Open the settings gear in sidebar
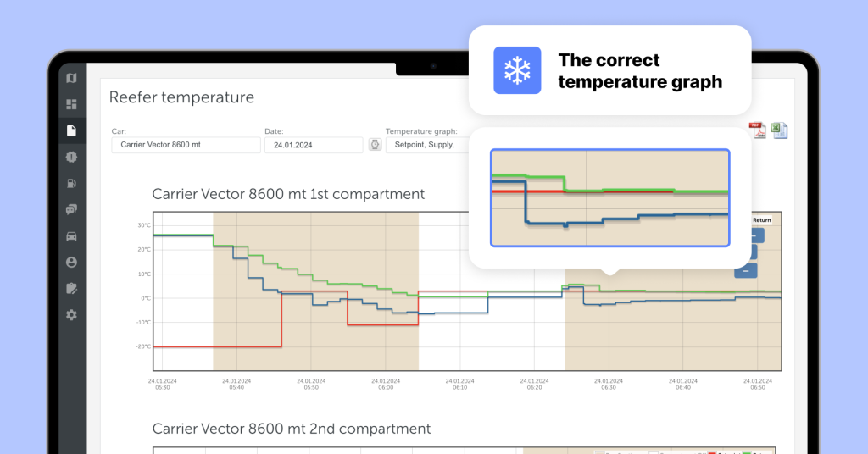868x454 pixels. coord(71,315)
